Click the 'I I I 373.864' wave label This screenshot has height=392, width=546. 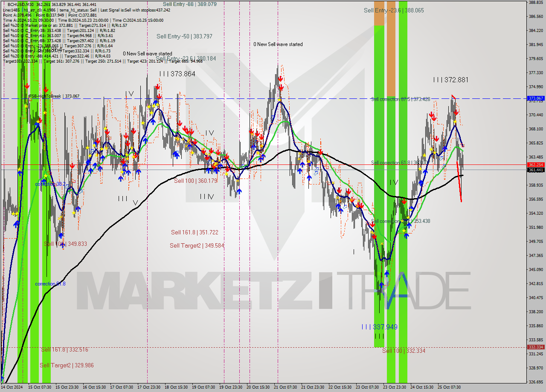(177, 74)
